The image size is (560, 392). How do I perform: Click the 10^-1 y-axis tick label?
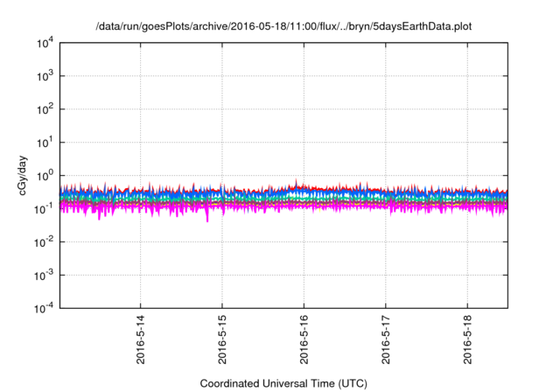tap(44, 208)
